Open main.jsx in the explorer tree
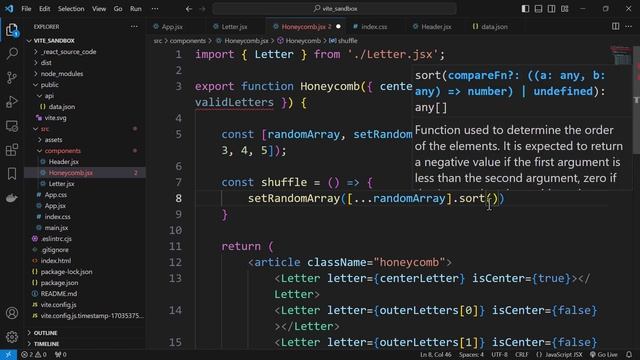640x360 pixels. click(85, 228)
